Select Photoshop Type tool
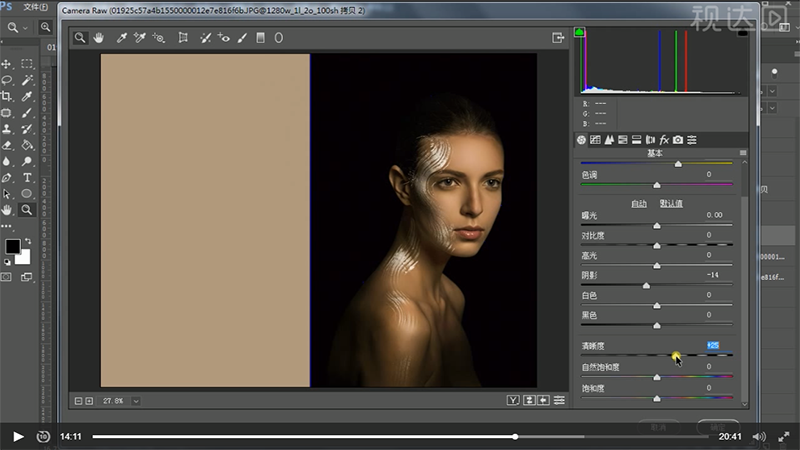 coord(27,178)
